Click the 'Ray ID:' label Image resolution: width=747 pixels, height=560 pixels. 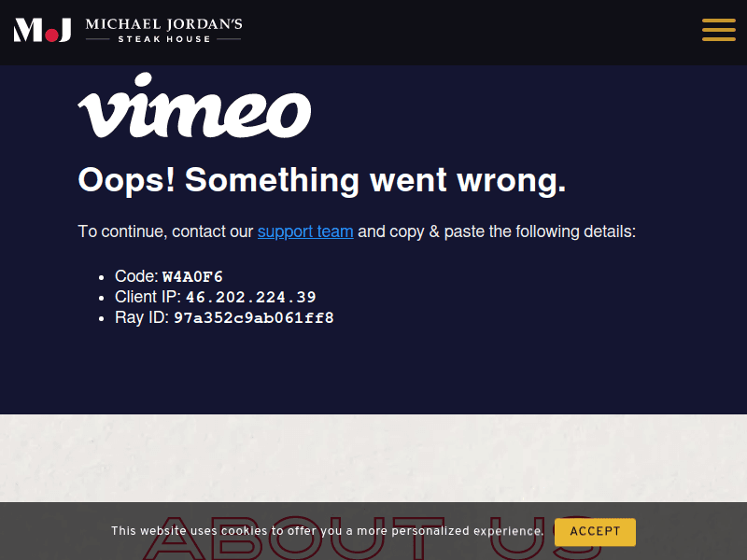(142, 317)
